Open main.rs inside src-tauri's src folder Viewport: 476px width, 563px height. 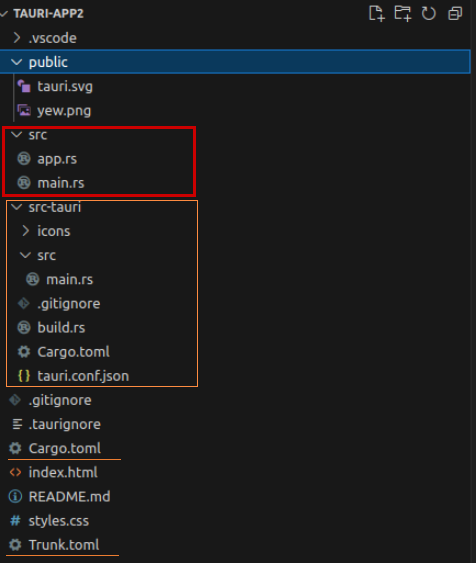click(x=70, y=279)
